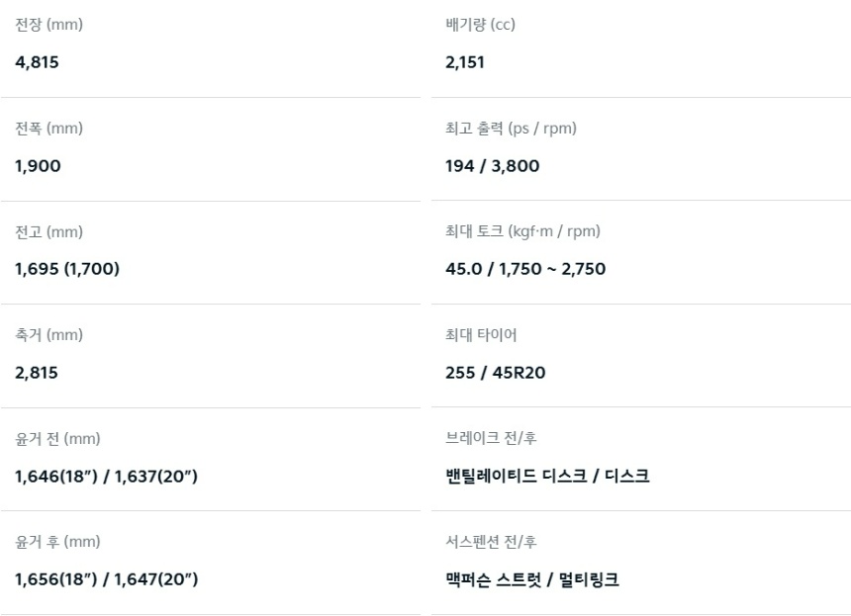Select the displacement value 2,151

pyautogui.click(x=465, y=62)
